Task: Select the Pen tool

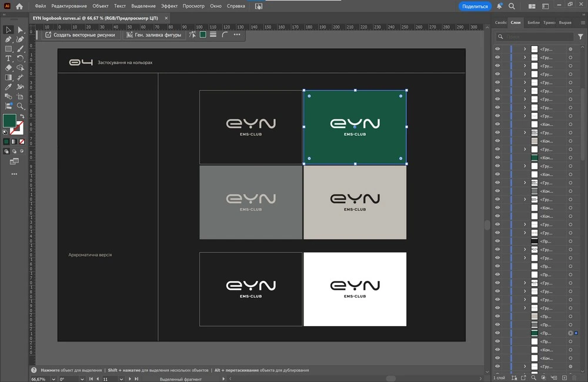Action: pyautogui.click(x=9, y=39)
